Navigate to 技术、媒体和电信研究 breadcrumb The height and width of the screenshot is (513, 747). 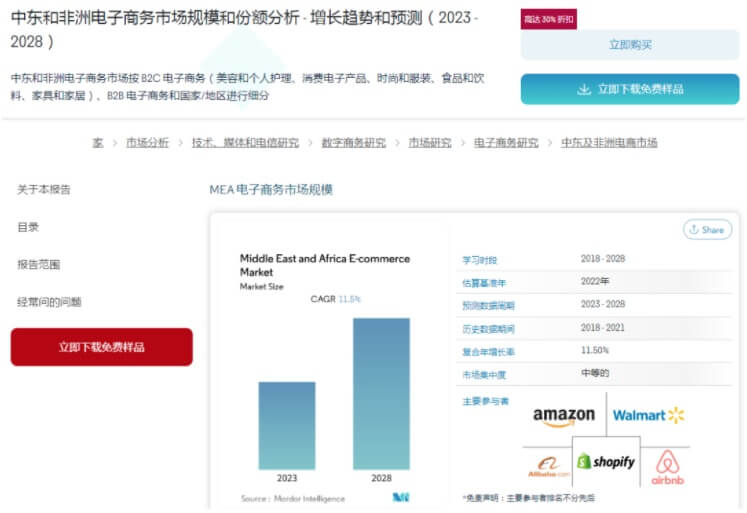point(245,143)
